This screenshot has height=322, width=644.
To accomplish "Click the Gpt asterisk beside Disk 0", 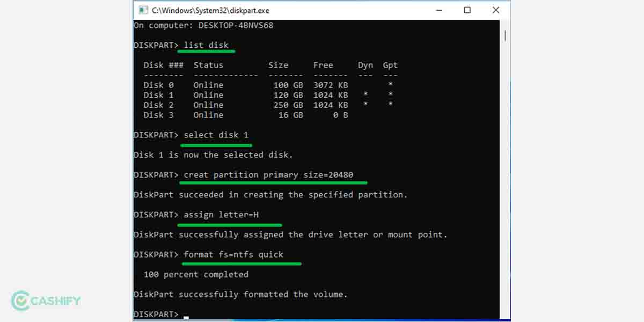I will pyautogui.click(x=390, y=85).
